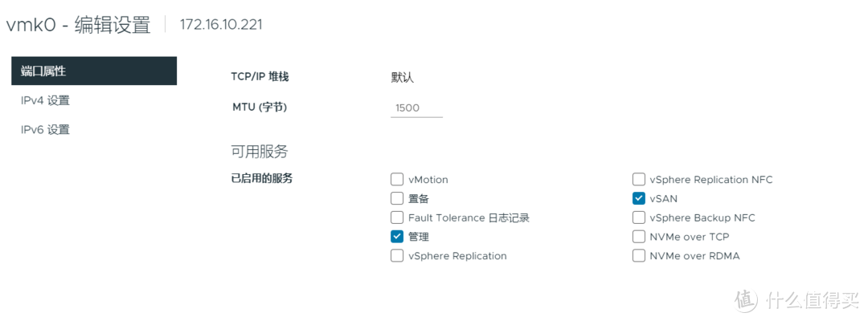Click the MTU value input field
Screen dimensions: 868x321
coord(416,108)
